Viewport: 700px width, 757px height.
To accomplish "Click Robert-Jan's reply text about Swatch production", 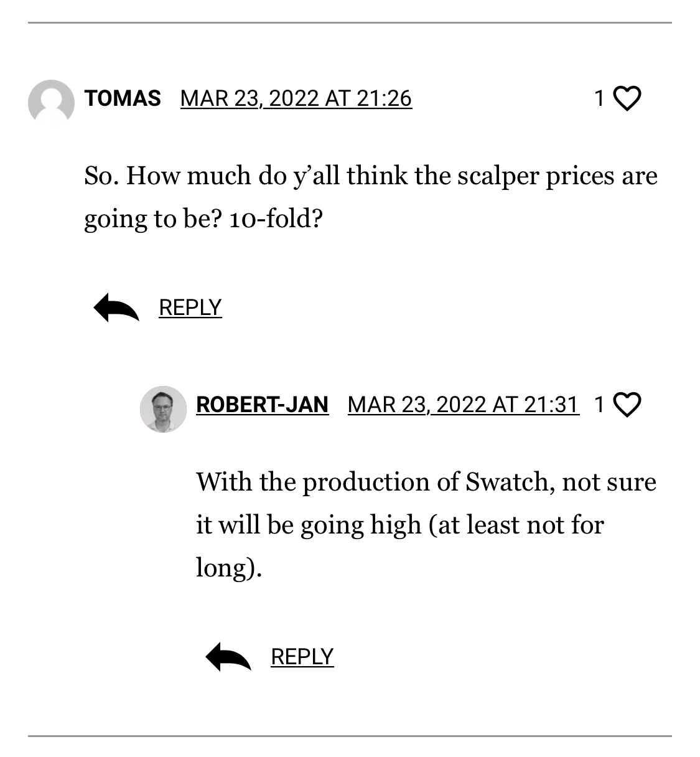I will [x=426, y=524].
